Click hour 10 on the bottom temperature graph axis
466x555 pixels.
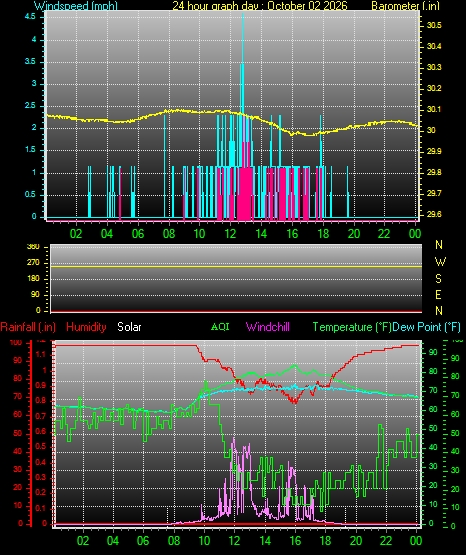pos(204,541)
